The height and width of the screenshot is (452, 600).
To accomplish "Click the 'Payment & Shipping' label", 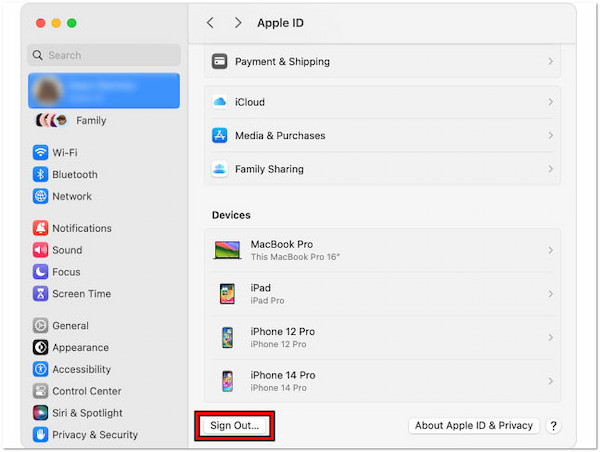I will 282,62.
